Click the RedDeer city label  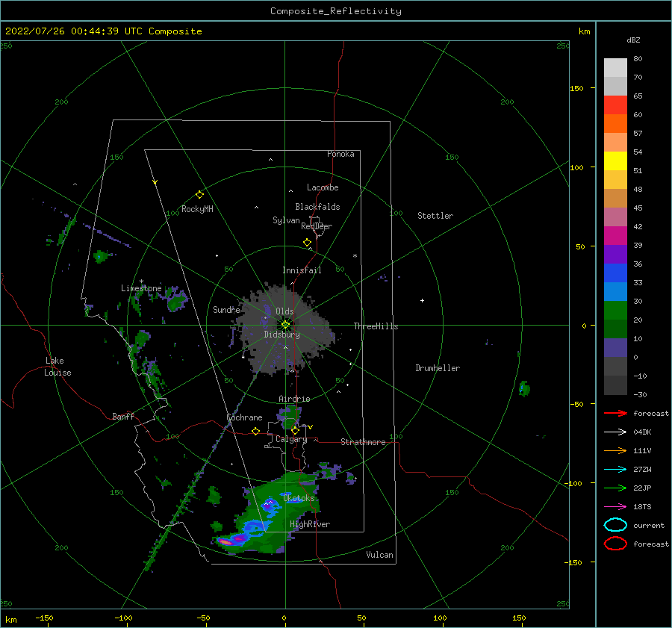[x=317, y=226]
